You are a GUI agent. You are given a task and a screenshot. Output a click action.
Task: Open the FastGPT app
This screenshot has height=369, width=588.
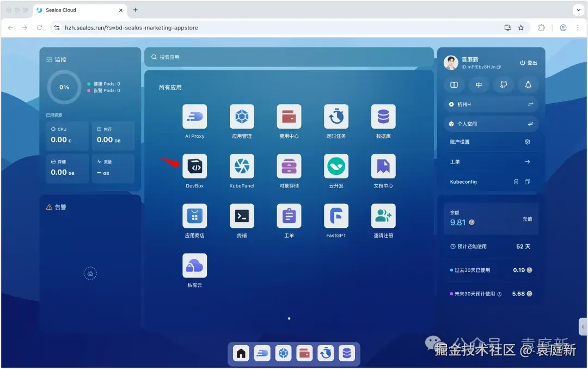[336, 216]
